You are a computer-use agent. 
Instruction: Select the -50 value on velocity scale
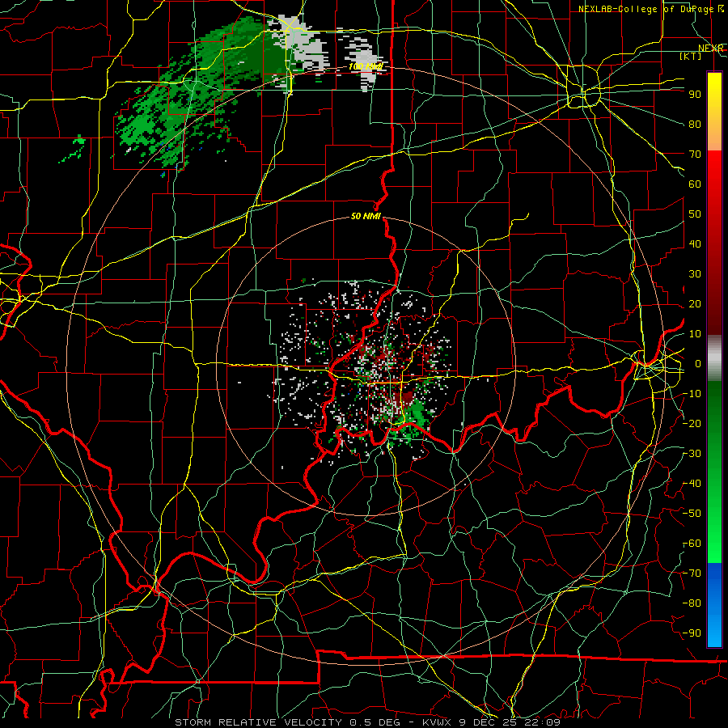click(692, 514)
